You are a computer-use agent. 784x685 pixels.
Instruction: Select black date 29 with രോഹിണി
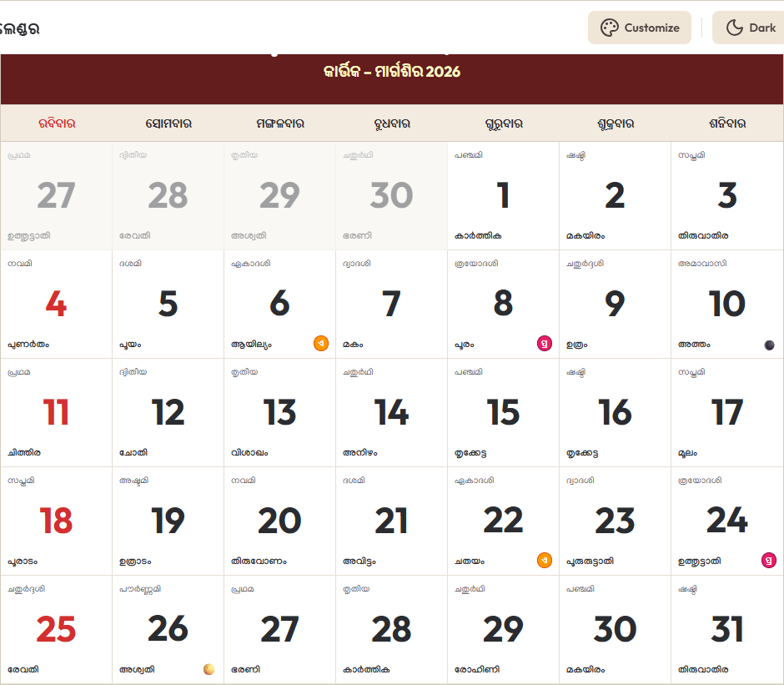click(x=504, y=629)
